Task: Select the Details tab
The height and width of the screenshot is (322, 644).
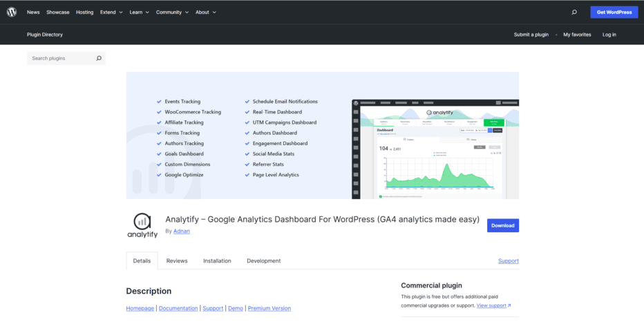Action: [x=142, y=261]
